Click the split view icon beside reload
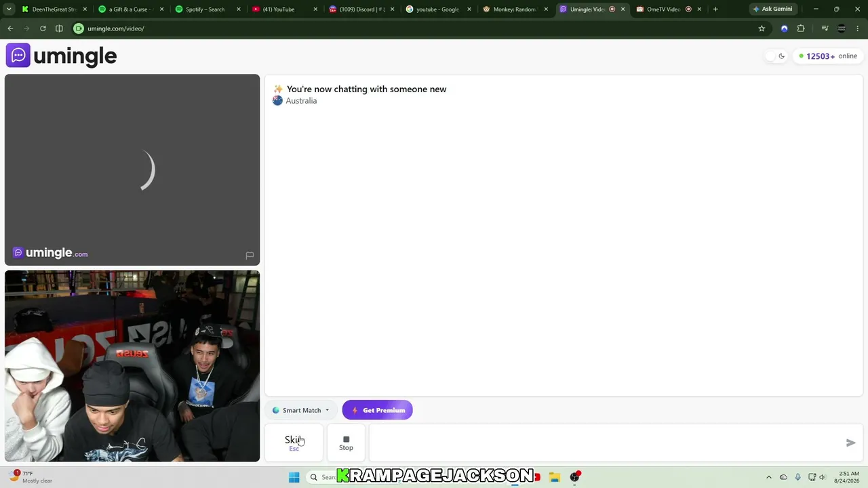The height and width of the screenshot is (488, 868). click(x=59, y=28)
